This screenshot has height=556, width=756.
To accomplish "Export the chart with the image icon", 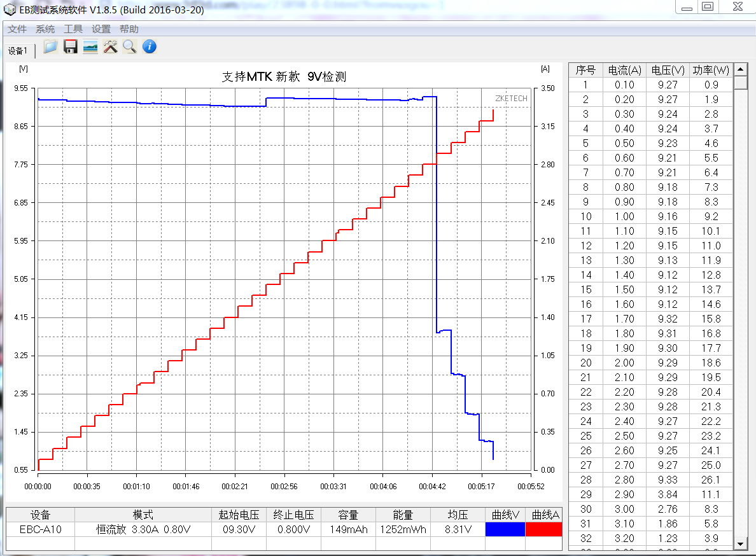I will click(x=90, y=46).
